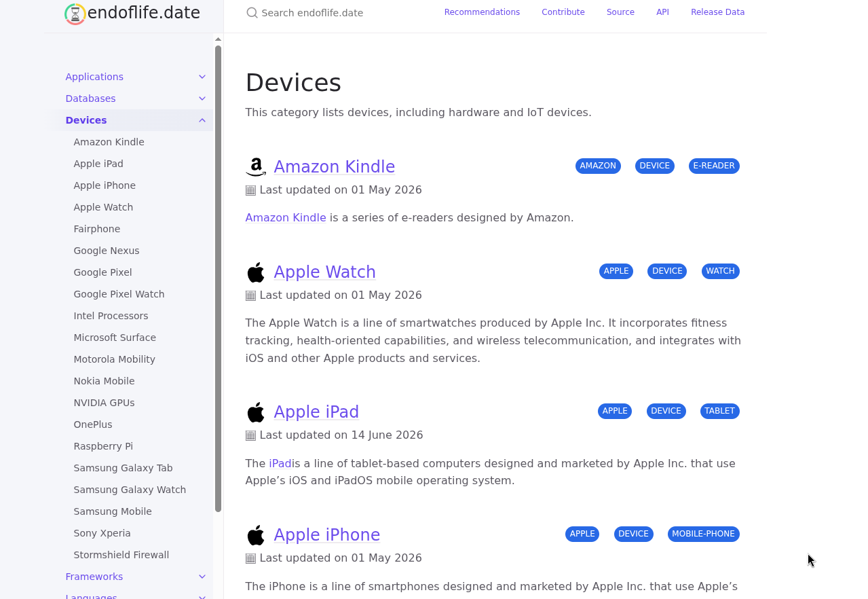This screenshot has width=868, height=599.
Task: Open the Recommendations menu link
Action: point(482,12)
